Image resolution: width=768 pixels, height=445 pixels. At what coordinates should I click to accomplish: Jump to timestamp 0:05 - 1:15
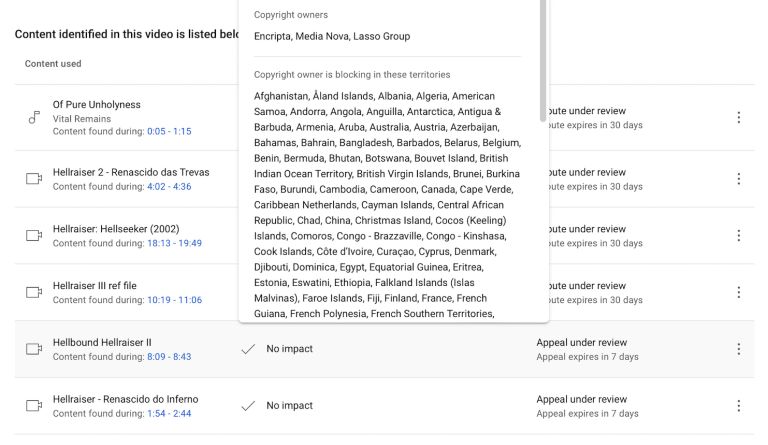coord(169,131)
